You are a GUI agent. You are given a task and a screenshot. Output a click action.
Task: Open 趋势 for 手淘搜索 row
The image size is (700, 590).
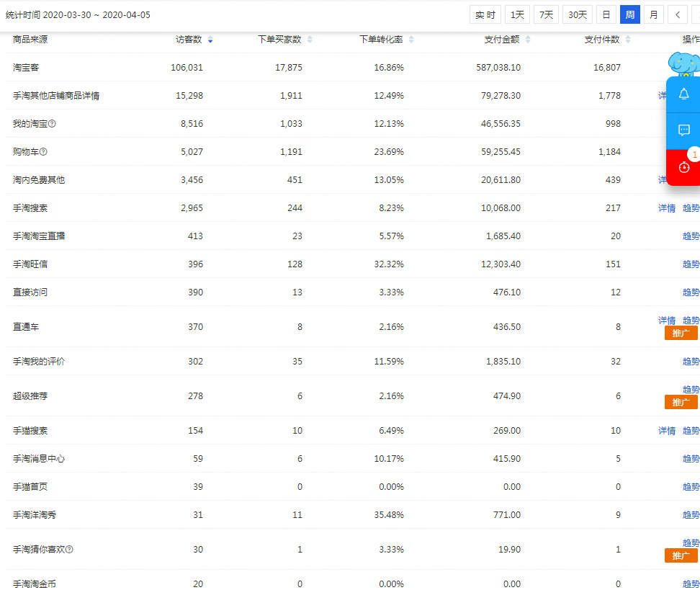691,208
